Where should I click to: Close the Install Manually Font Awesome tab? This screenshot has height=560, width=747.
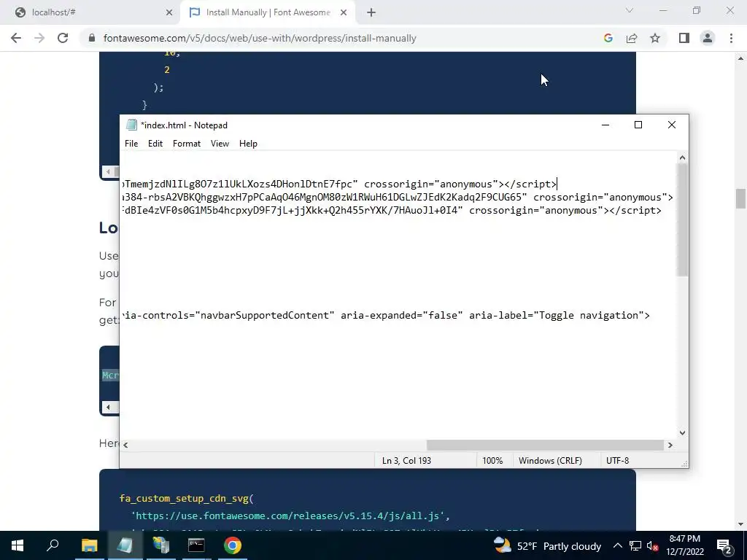[344, 12]
